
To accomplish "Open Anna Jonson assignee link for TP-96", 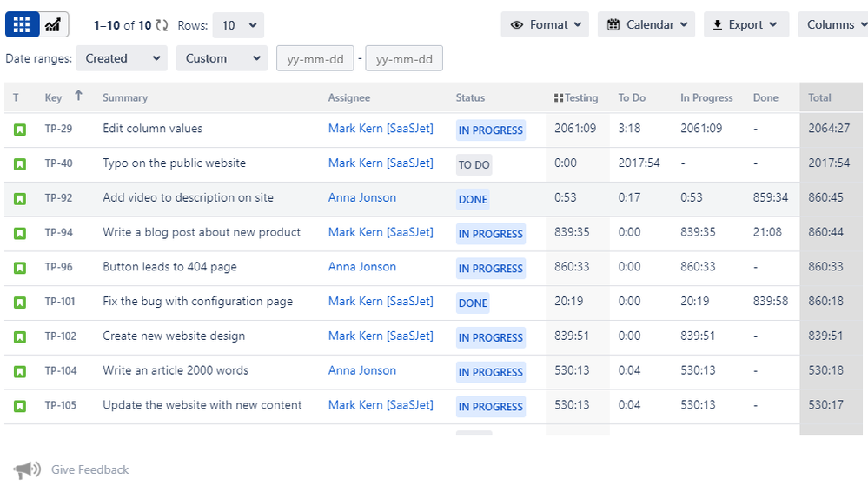I will tap(362, 267).
